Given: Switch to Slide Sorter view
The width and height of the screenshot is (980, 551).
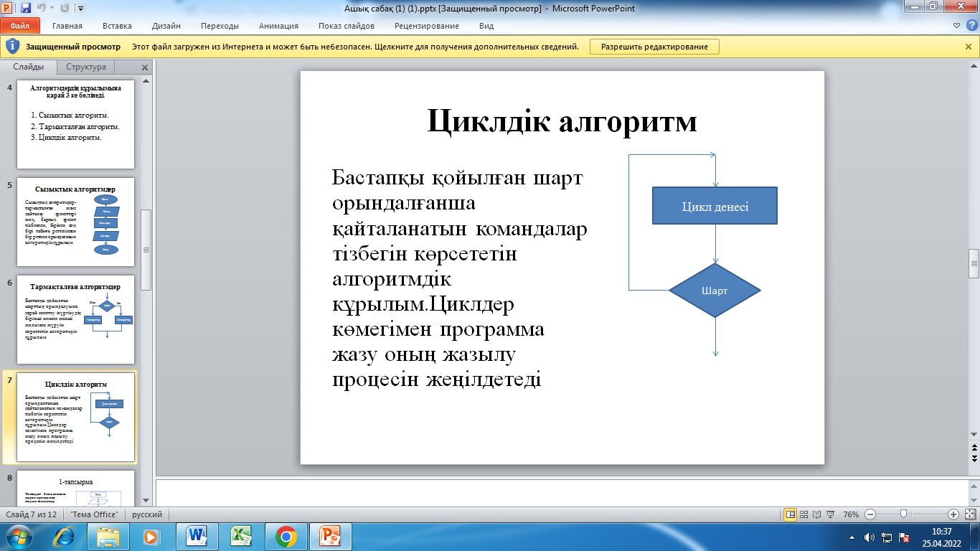Looking at the screenshot, I should (x=804, y=514).
